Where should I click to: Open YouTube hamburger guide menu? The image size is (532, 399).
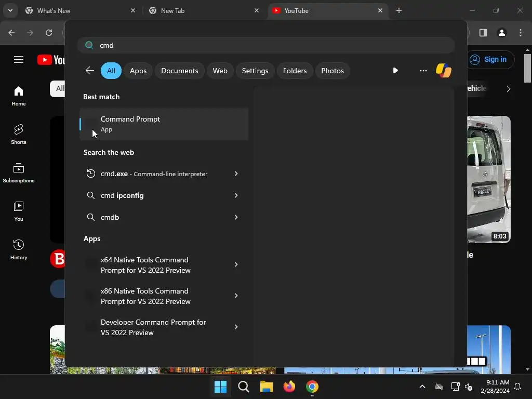coord(19,60)
